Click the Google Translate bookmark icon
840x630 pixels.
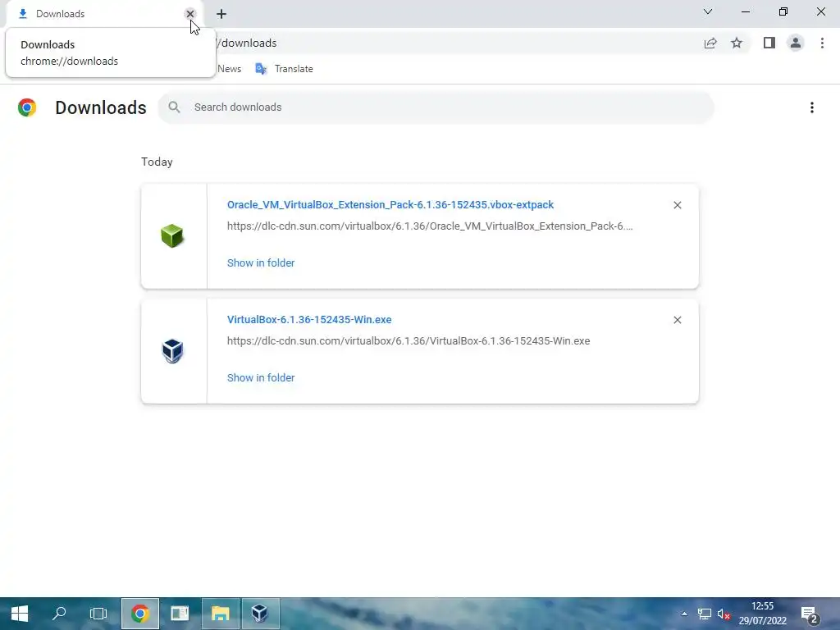261,69
